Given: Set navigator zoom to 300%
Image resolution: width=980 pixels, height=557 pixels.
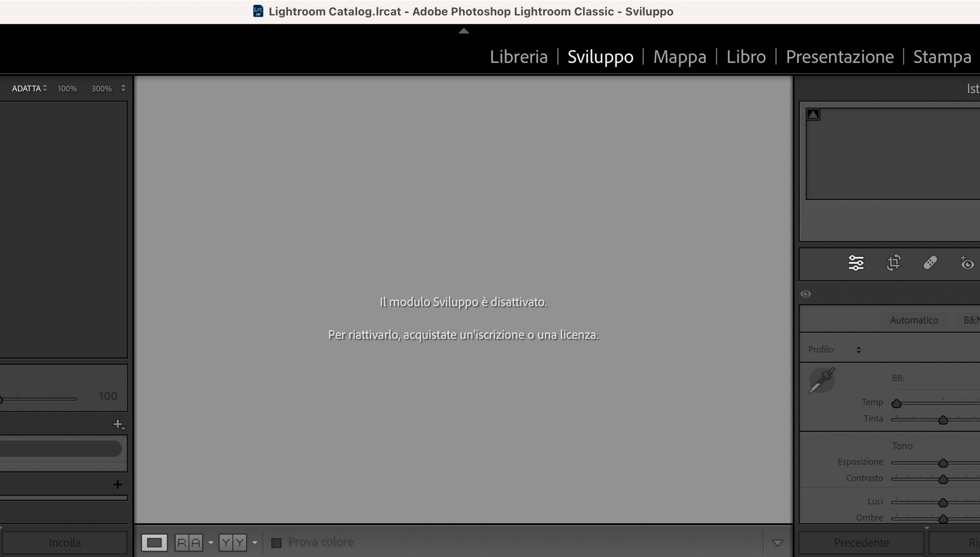Looking at the screenshot, I should pos(102,89).
